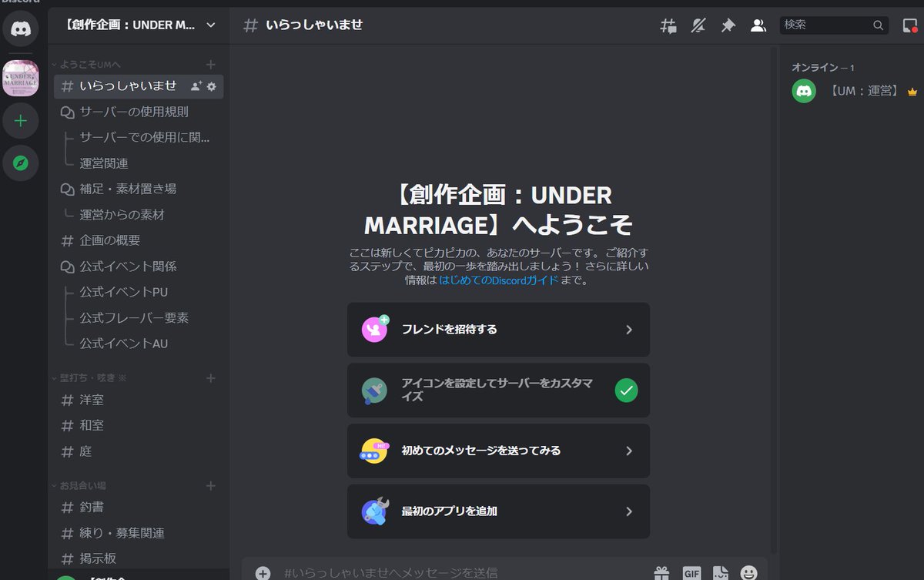Open GIF picker
The height and width of the screenshot is (580, 924).
tap(691, 573)
